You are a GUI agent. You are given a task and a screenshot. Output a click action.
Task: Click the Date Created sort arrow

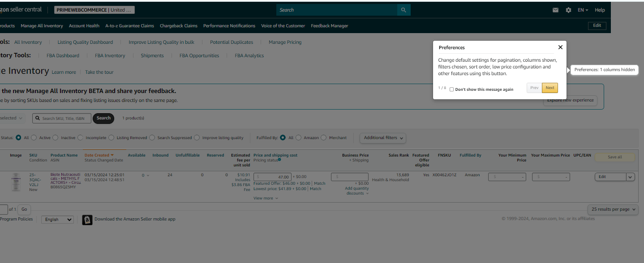click(112, 155)
